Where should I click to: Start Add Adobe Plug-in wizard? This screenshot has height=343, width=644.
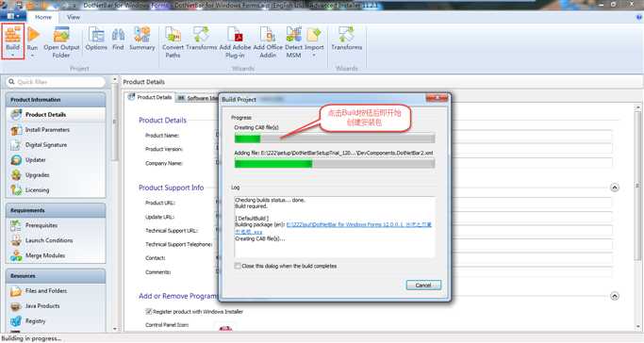235,35
